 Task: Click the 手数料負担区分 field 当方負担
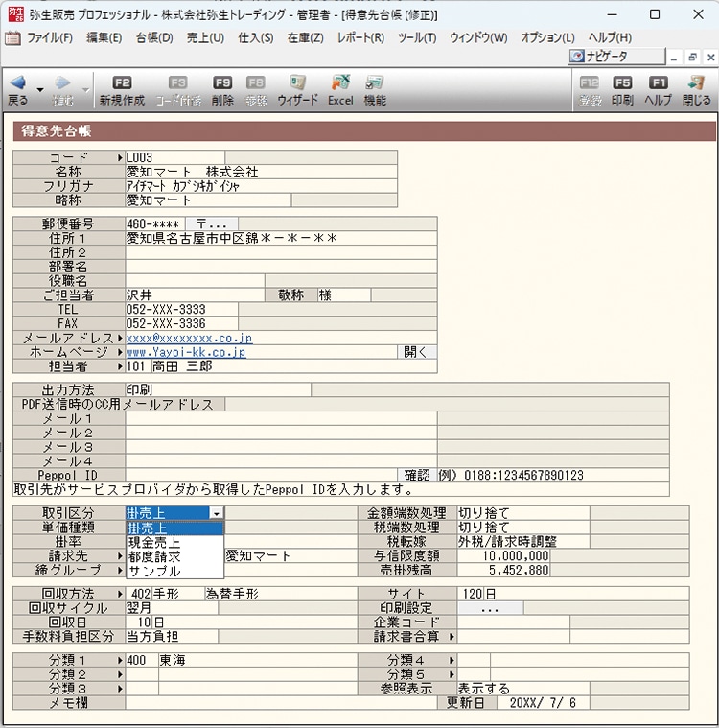pyautogui.click(x=172, y=637)
